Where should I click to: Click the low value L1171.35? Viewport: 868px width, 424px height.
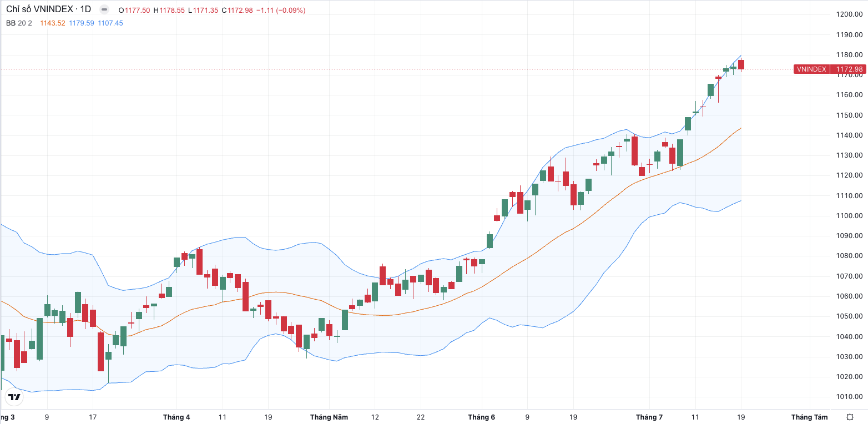pyautogui.click(x=203, y=11)
